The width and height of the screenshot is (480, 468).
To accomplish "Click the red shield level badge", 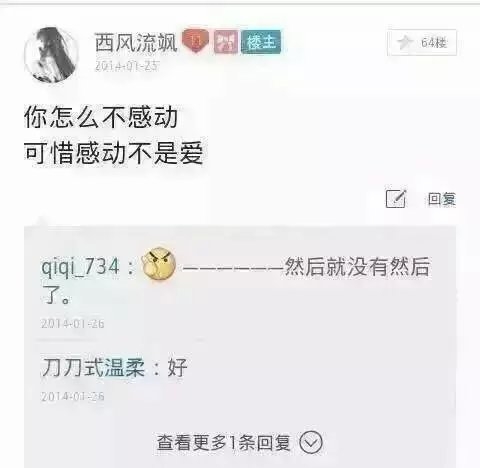I will (196, 41).
